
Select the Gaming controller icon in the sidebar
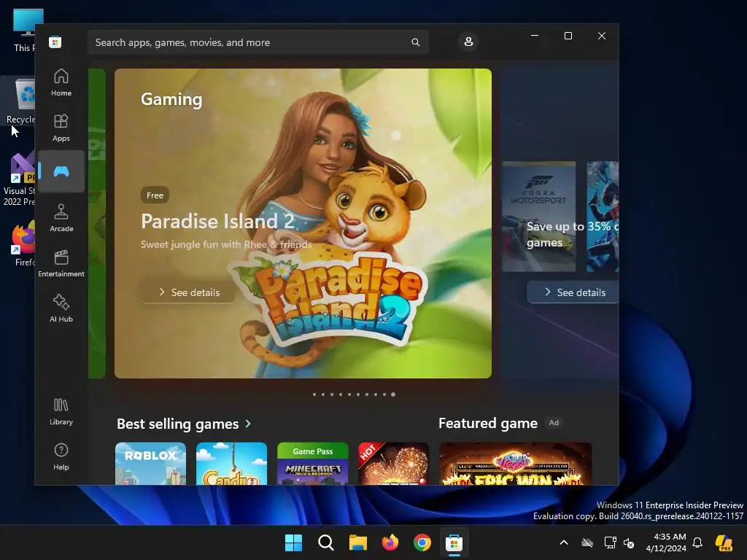(61, 171)
